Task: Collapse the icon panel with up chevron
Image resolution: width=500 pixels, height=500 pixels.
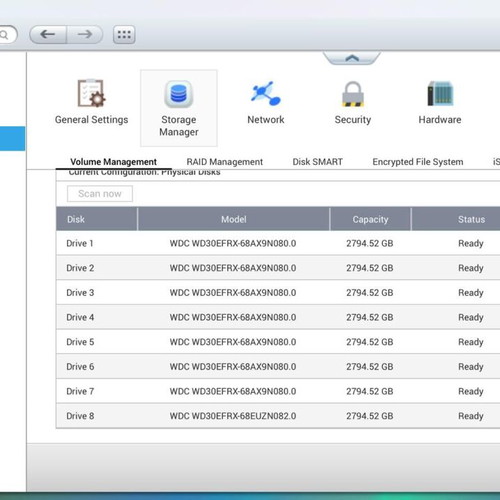Action: click(x=352, y=58)
